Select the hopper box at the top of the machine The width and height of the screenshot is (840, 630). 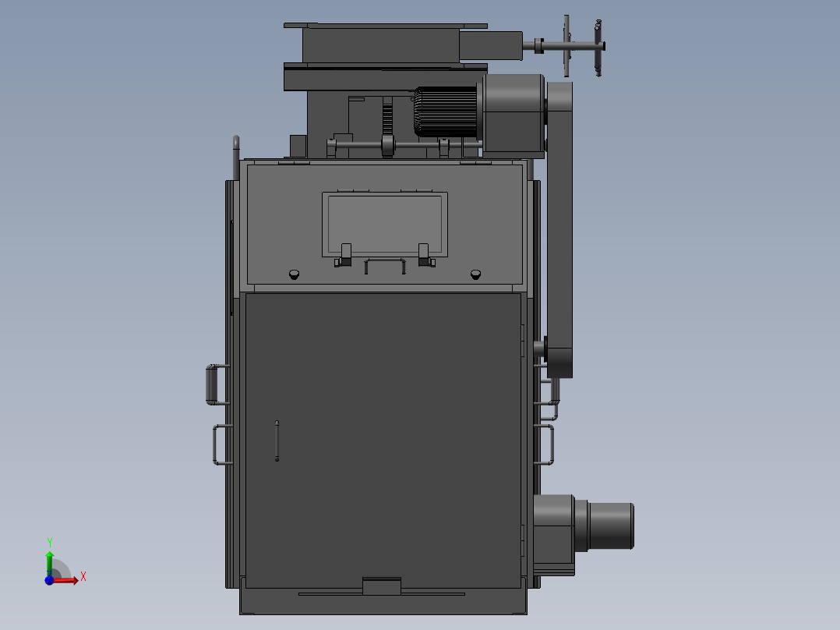(381, 44)
